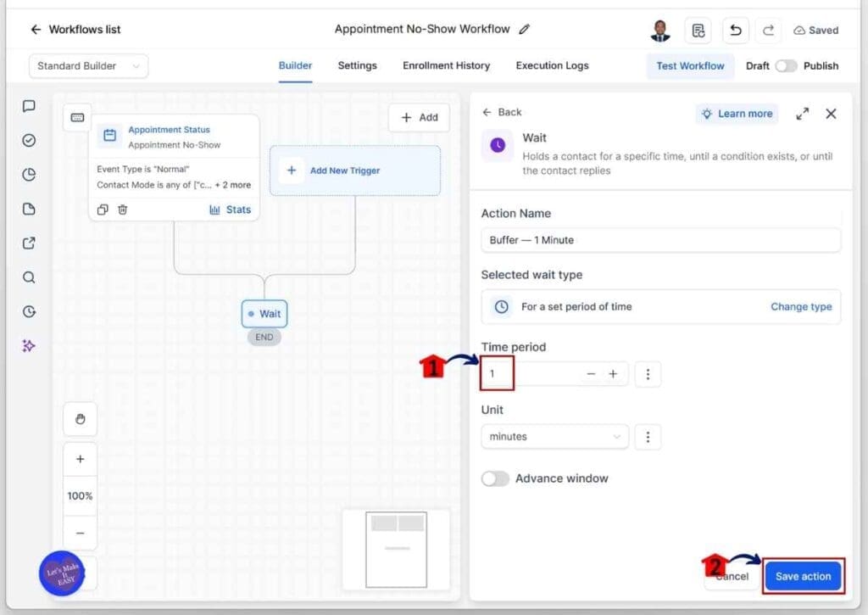Open the workflow notes icon
Screen dimensions: 868x615
pos(698,30)
